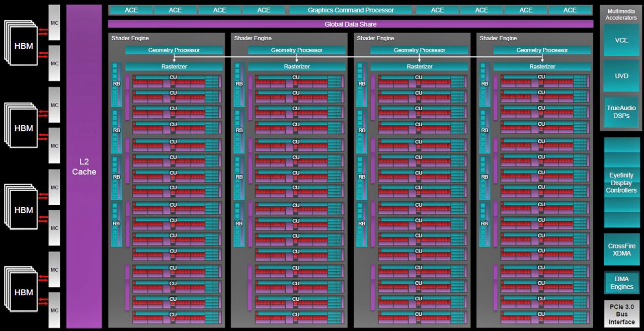This screenshot has width=644, height=331.
Task: Select the leftmost ACE block
Action: pos(131,10)
